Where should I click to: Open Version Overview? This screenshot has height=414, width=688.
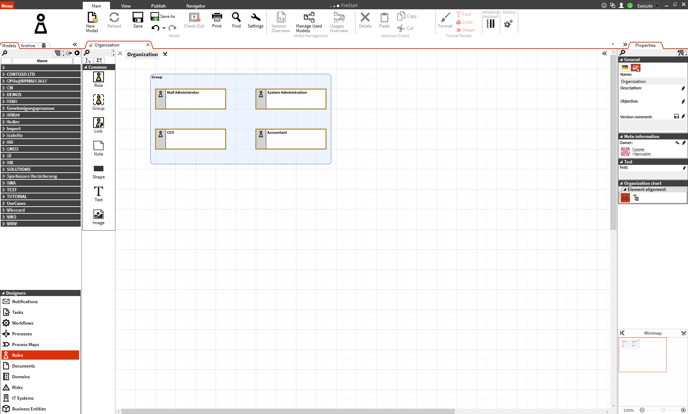[x=280, y=22]
